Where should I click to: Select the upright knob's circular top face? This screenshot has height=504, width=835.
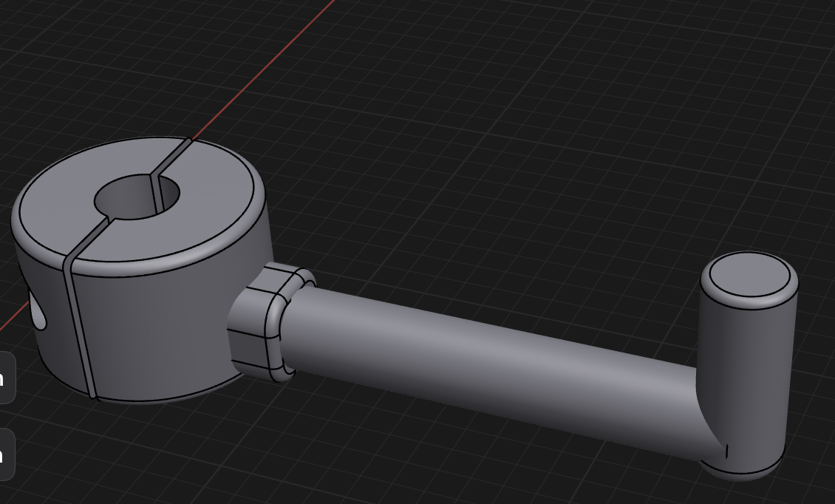(750, 275)
